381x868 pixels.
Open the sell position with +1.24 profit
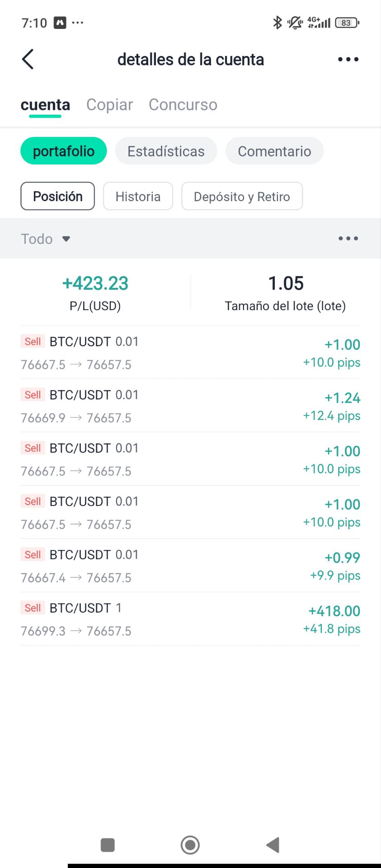coord(190,406)
